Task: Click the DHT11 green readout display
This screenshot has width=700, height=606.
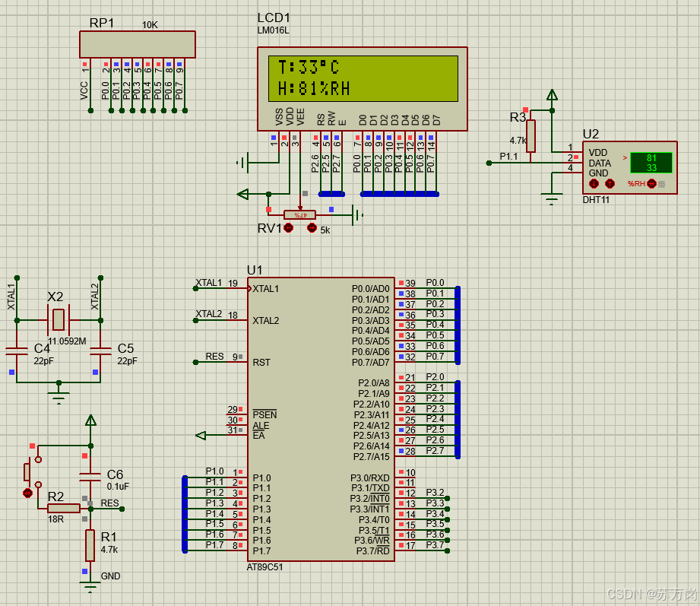Action: (x=651, y=163)
